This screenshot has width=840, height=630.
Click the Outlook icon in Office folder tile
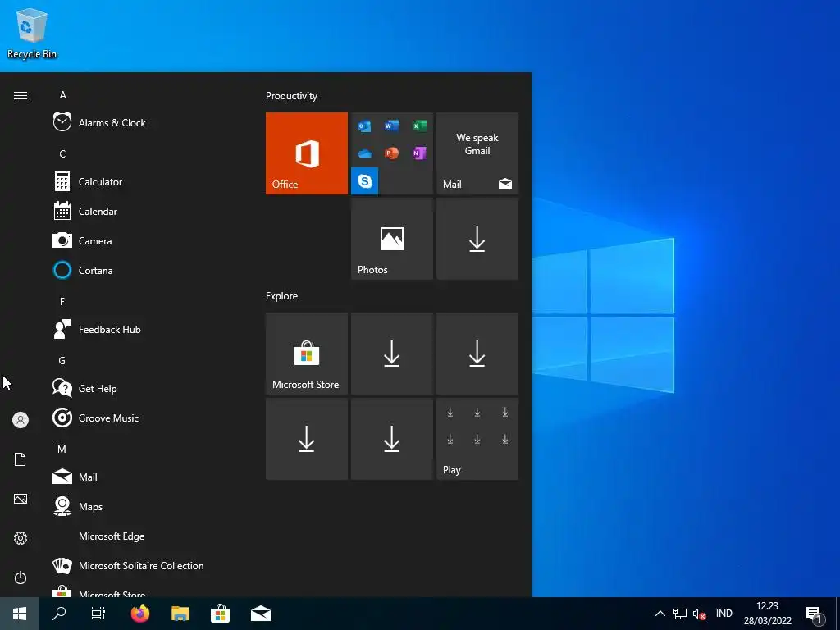(x=364, y=126)
